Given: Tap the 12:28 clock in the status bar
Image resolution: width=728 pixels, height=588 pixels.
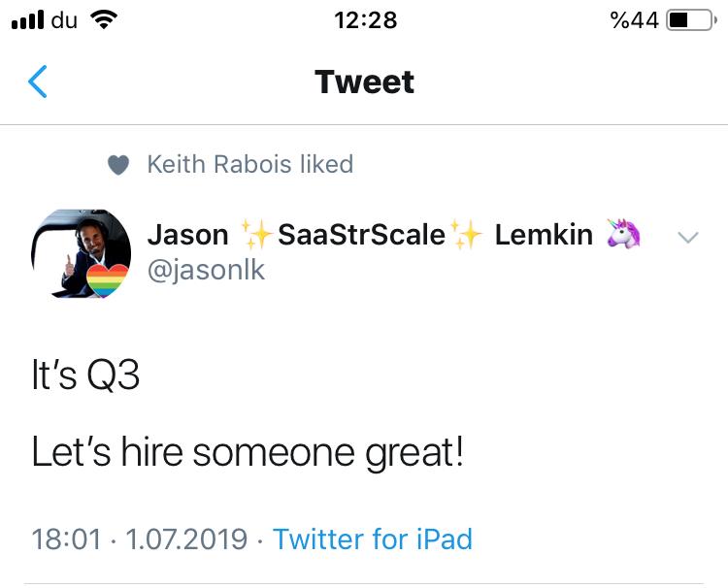Looking at the screenshot, I should click(x=364, y=20).
